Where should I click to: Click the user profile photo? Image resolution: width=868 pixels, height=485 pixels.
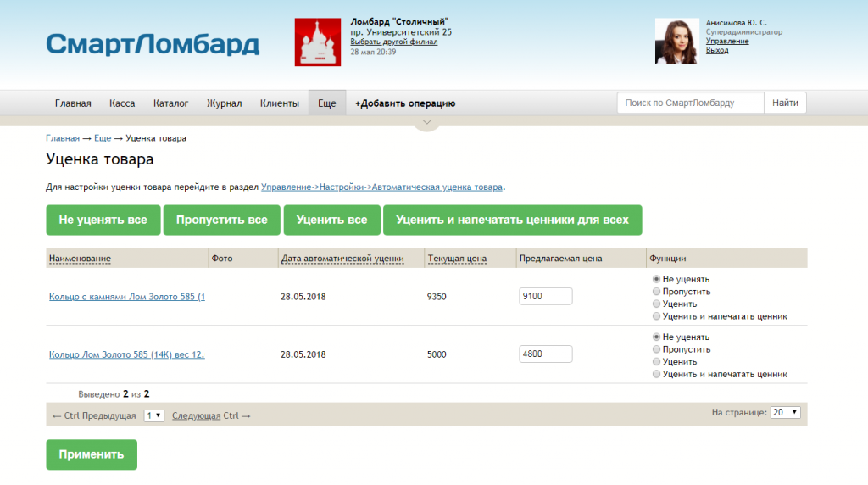tap(676, 41)
